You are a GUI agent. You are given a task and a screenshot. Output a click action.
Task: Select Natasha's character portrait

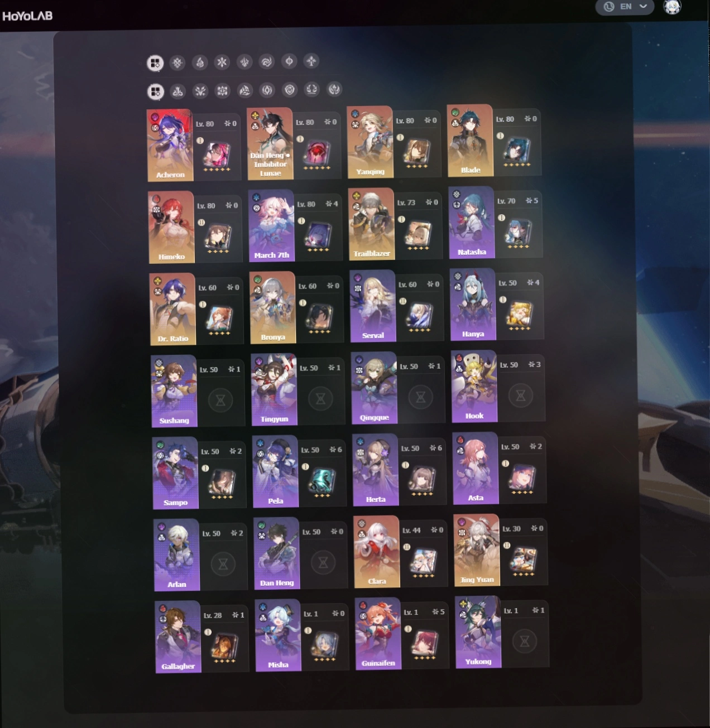(x=472, y=222)
